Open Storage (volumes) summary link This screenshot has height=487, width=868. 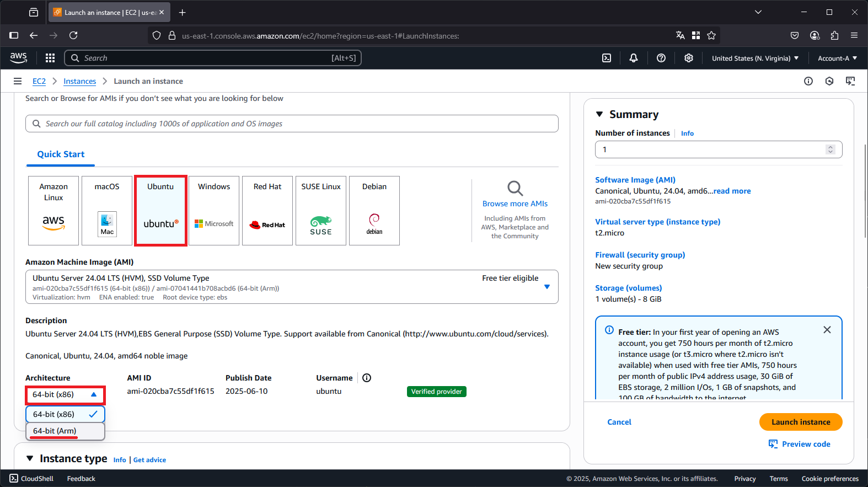629,288
